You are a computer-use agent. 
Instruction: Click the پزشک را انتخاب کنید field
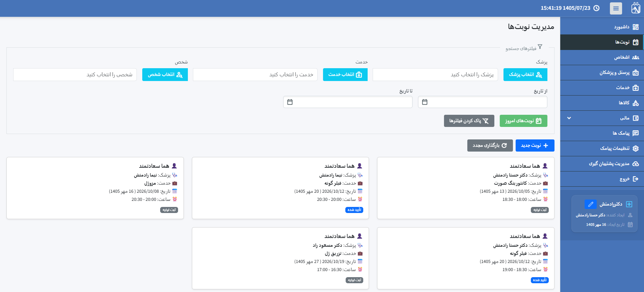point(435,75)
